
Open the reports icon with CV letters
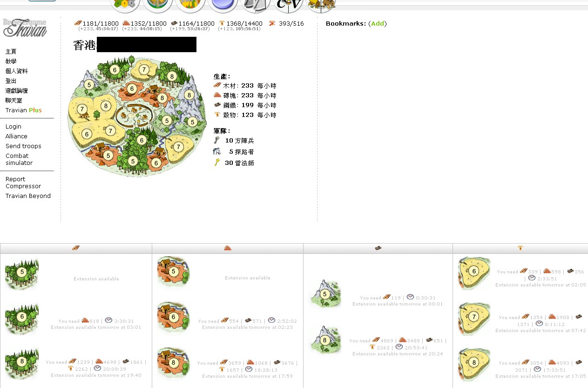289,5
